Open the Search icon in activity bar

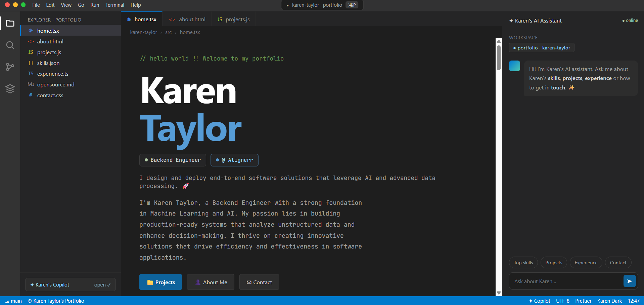click(10, 45)
